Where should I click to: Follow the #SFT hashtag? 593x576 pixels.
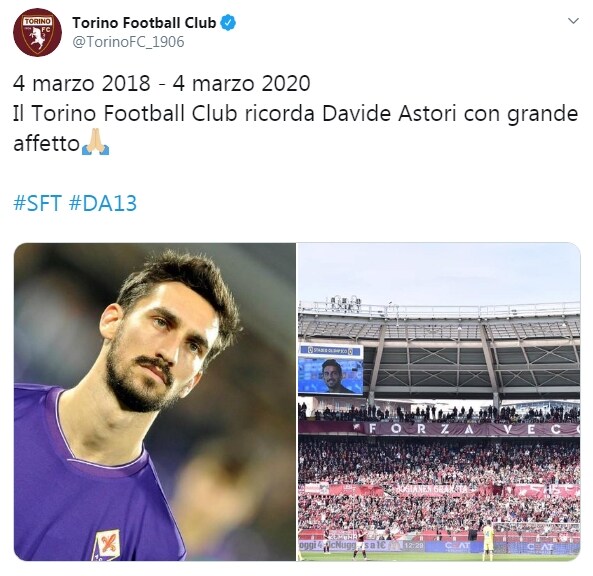click(x=37, y=203)
